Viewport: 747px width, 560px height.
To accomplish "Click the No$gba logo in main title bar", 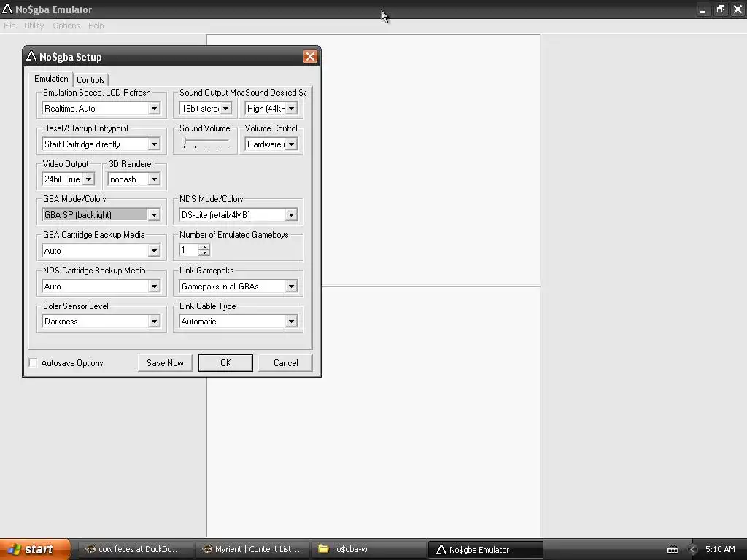I will tap(7, 9).
